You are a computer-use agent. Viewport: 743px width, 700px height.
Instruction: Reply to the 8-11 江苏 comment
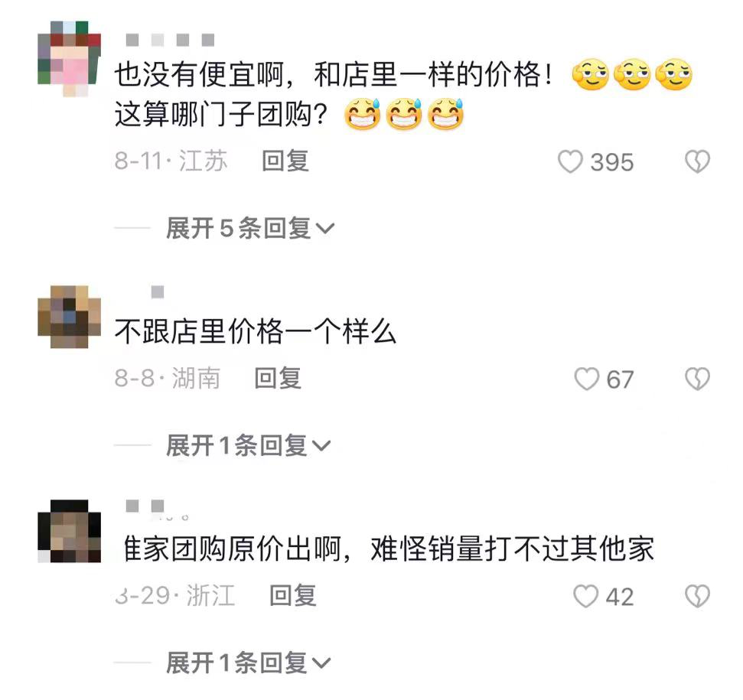(285, 161)
